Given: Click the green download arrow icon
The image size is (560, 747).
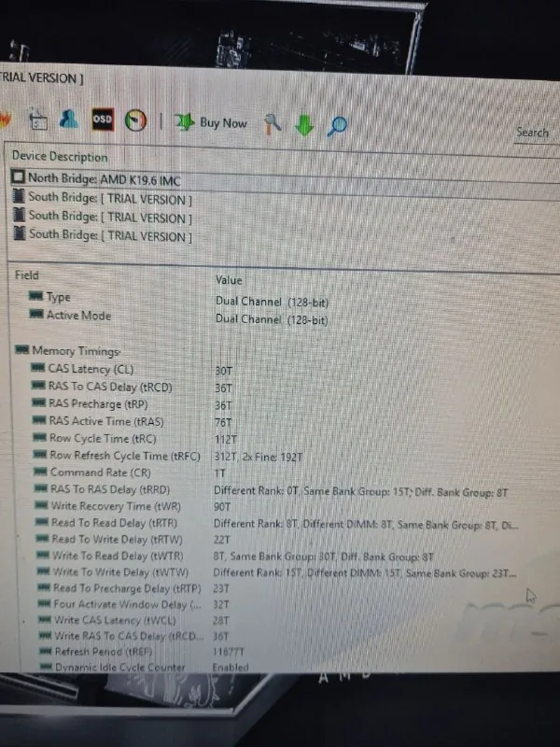Looking at the screenshot, I should tap(304, 126).
